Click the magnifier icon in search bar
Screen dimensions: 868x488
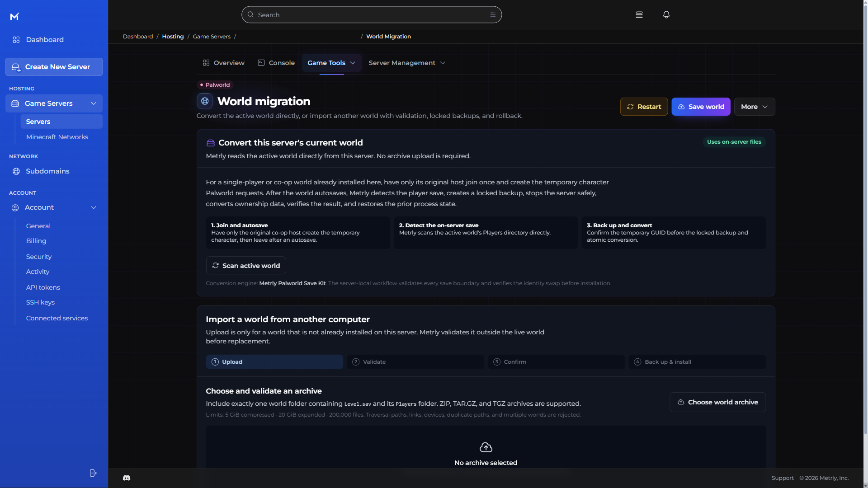pyautogui.click(x=250, y=15)
